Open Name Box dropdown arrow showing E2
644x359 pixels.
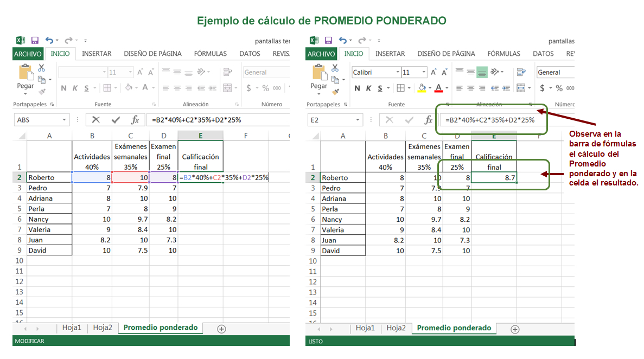pyautogui.click(x=358, y=120)
